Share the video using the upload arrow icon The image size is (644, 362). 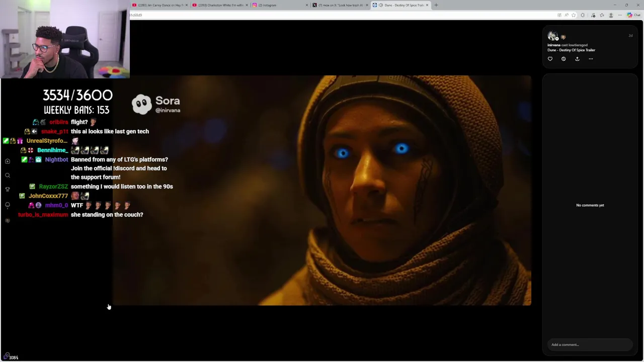tap(577, 59)
